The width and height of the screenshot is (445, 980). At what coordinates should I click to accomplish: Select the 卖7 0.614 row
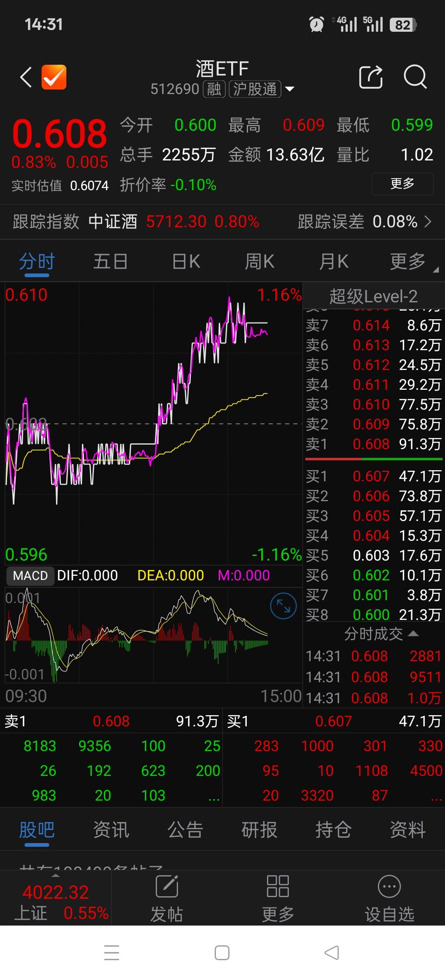click(x=374, y=325)
